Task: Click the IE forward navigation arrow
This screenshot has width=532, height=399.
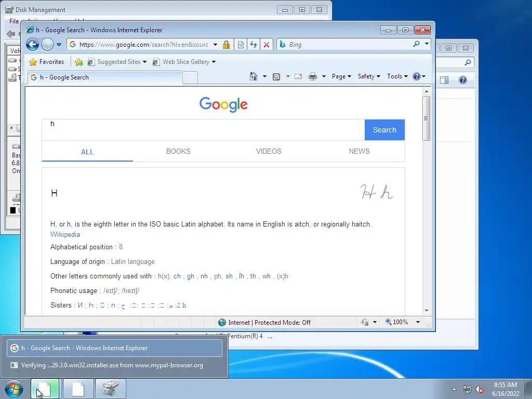Action: 47,45
